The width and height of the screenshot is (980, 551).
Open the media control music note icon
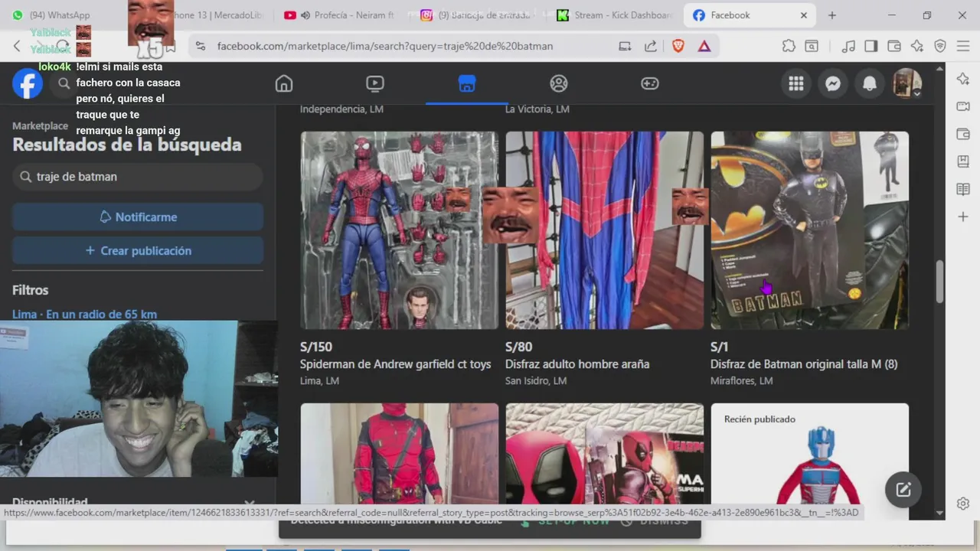[x=848, y=46]
